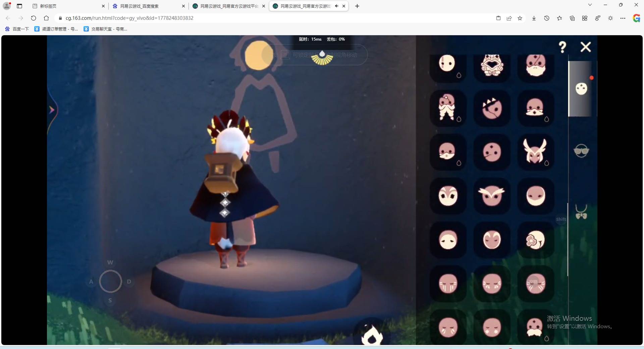The width and height of the screenshot is (644, 349).
Task: Click the address bar URL field
Action: click(275, 18)
